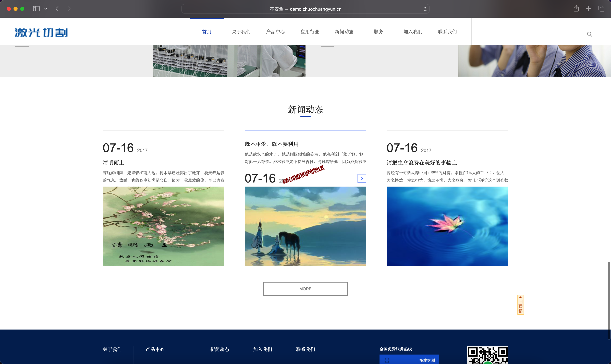The image size is (611, 364).
Task: Click the QR code image in footer
Action: pos(488,355)
